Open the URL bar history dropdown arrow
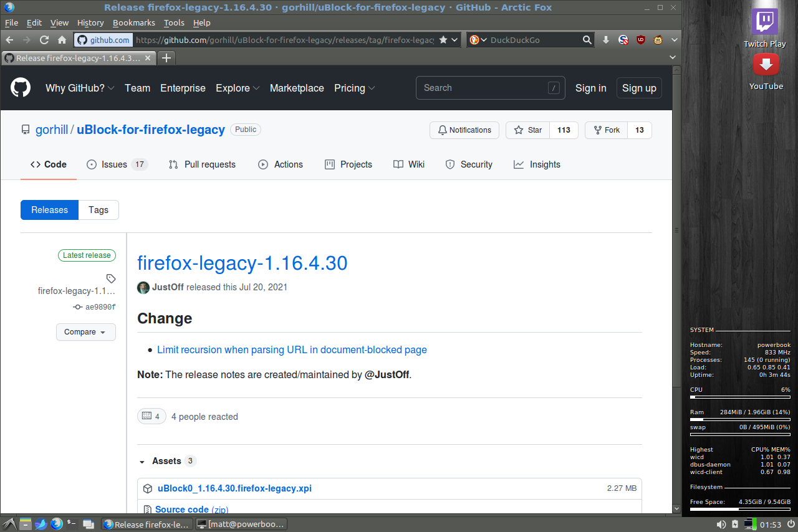This screenshot has width=798, height=532. [x=455, y=40]
